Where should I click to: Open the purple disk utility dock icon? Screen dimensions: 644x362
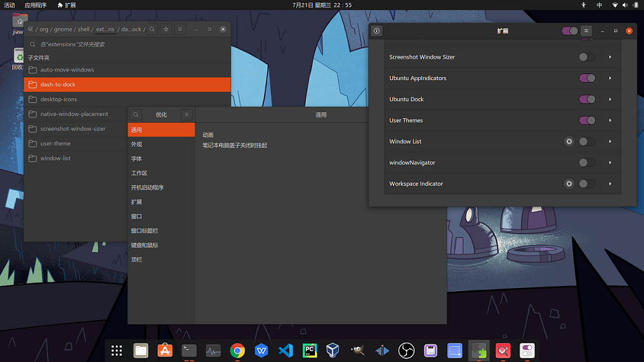coord(430,350)
